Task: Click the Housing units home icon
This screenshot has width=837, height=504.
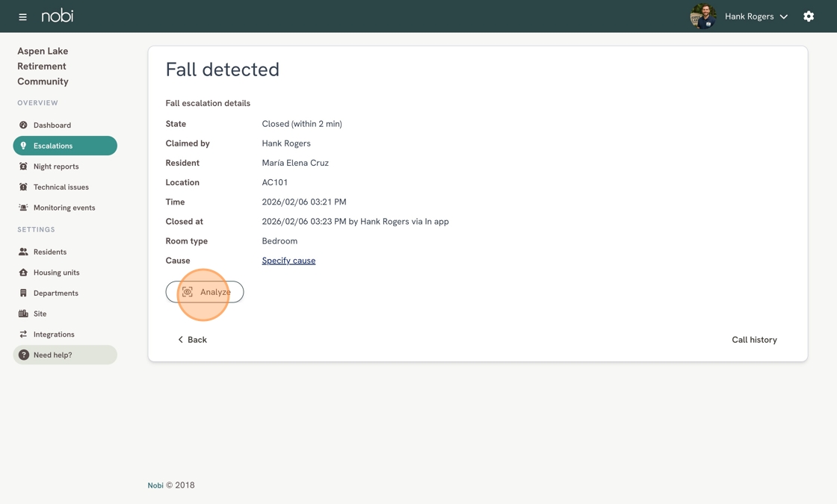Action: coord(23,273)
